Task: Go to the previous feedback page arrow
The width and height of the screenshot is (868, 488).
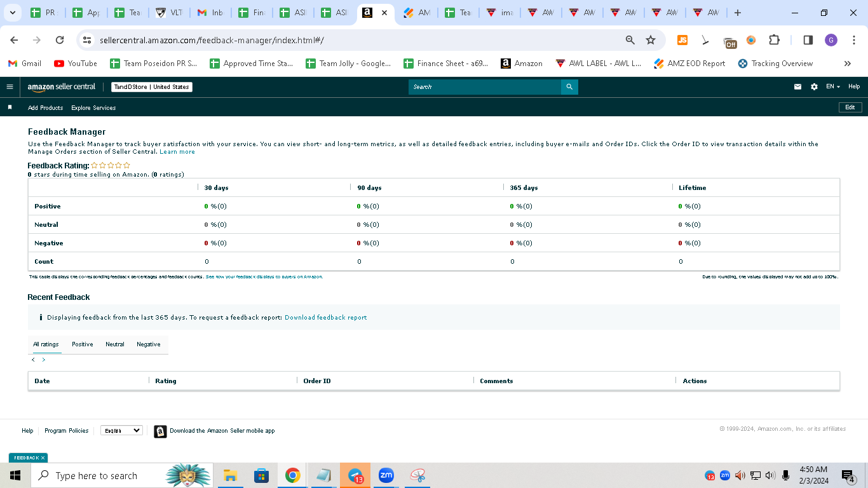Action: (x=34, y=360)
